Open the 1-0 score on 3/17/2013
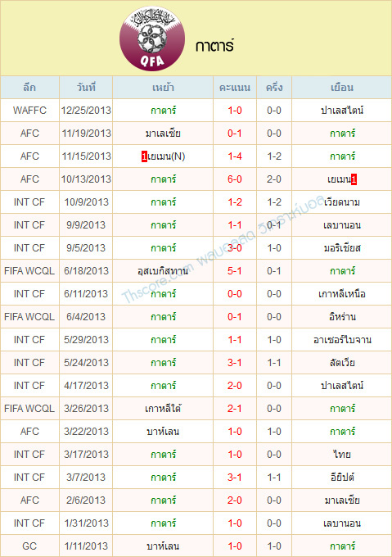Screen dimensions: 392x557 click(235, 454)
